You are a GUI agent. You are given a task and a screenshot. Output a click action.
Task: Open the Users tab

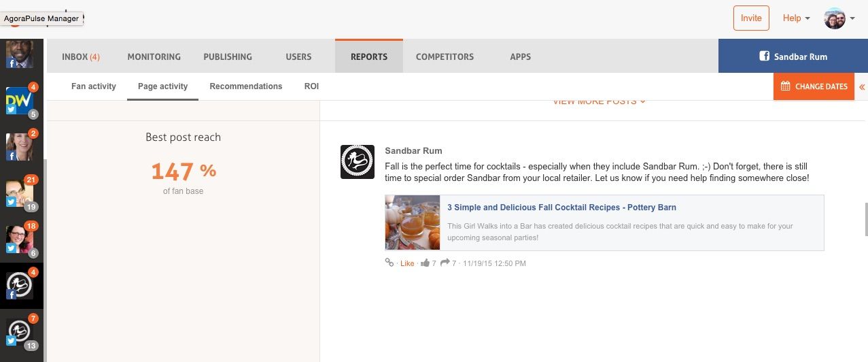[x=298, y=56]
